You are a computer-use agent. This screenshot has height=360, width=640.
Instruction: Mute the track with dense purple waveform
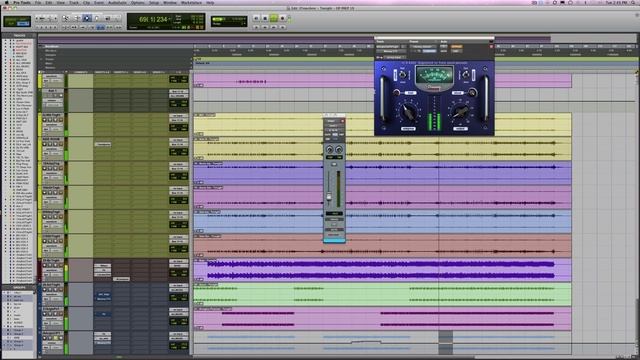(61, 266)
